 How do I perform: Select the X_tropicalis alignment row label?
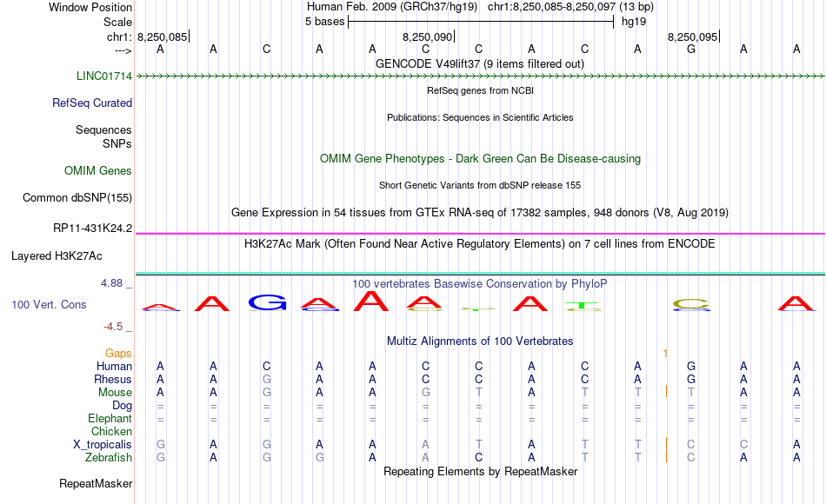103,445
